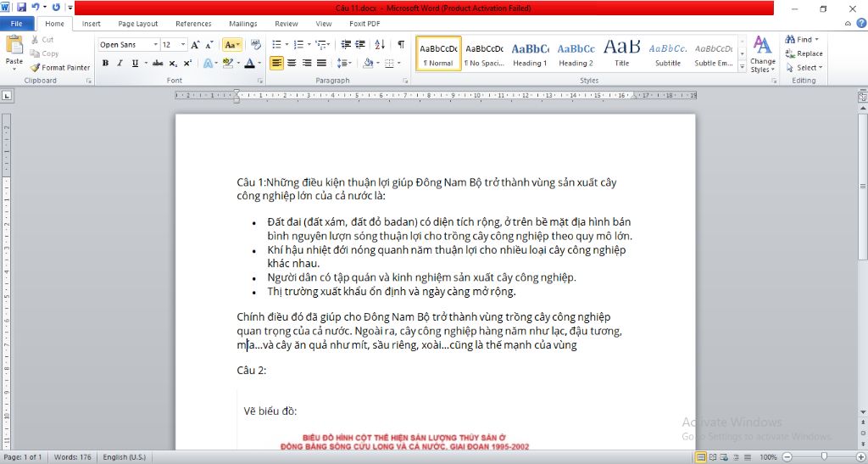Switch to the Foxit PDF tab
The height and width of the screenshot is (464, 868).
pyautogui.click(x=364, y=24)
